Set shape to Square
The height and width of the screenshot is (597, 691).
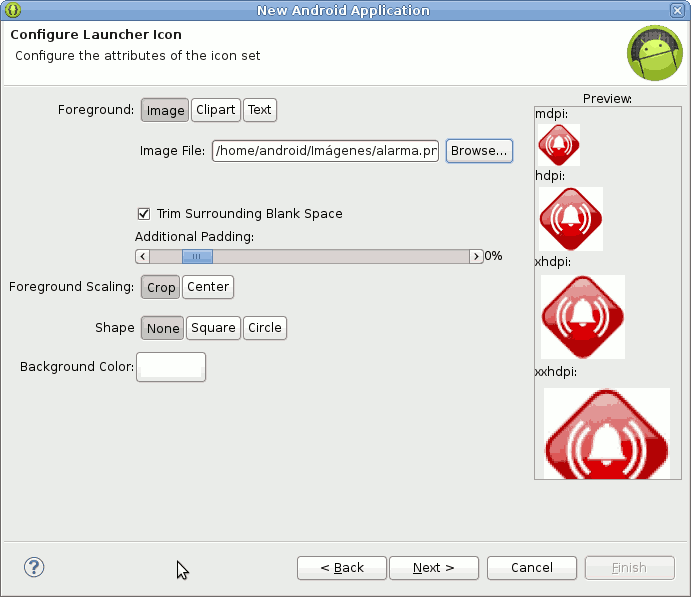213,328
